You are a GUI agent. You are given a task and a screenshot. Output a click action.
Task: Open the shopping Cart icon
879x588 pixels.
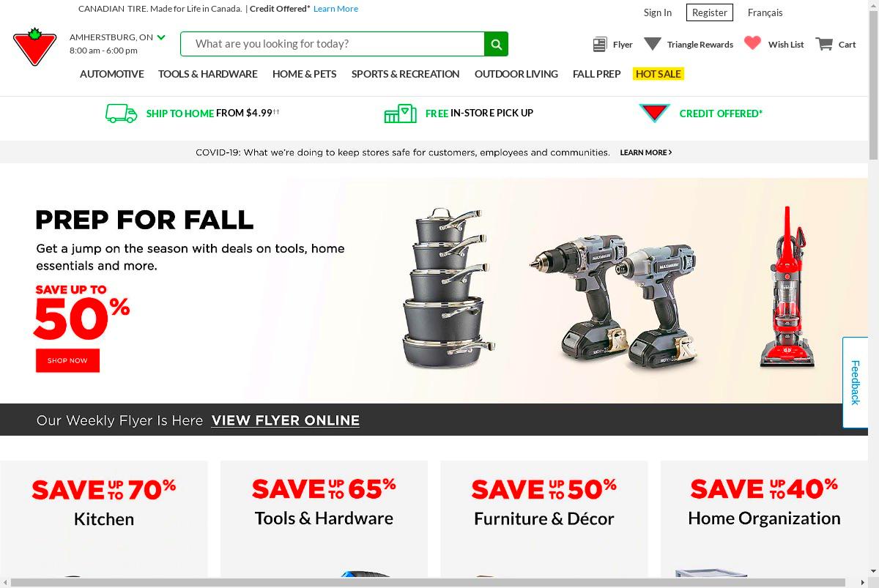[824, 44]
